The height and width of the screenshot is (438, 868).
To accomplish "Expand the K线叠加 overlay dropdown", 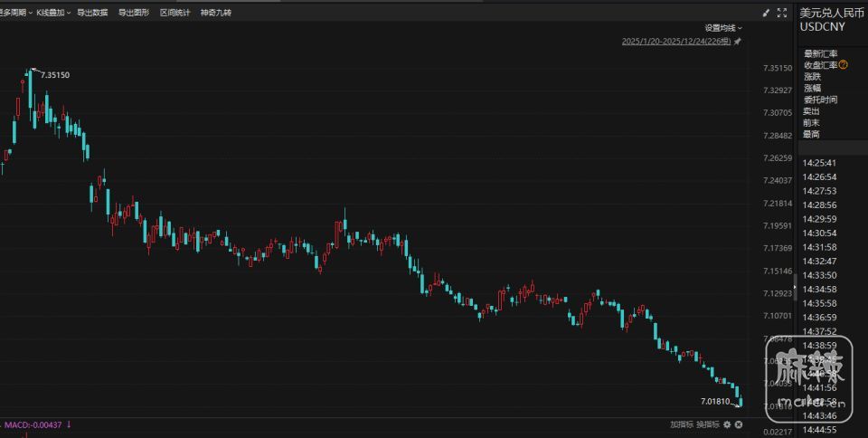I will click(x=53, y=13).
